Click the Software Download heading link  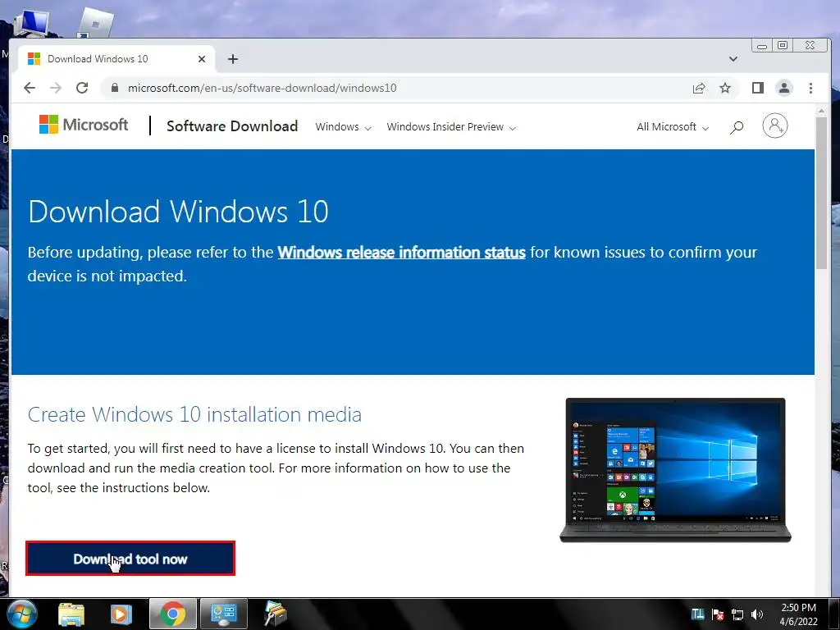click(x=232, y=126)
